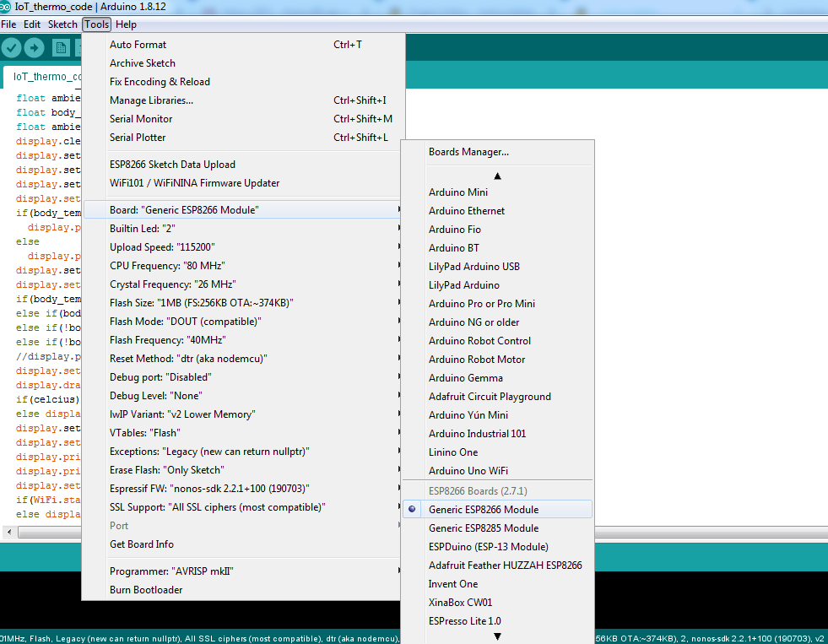
Task: Expand the Programmer: AVRISP mkII submenu
Action: point(243,571)
